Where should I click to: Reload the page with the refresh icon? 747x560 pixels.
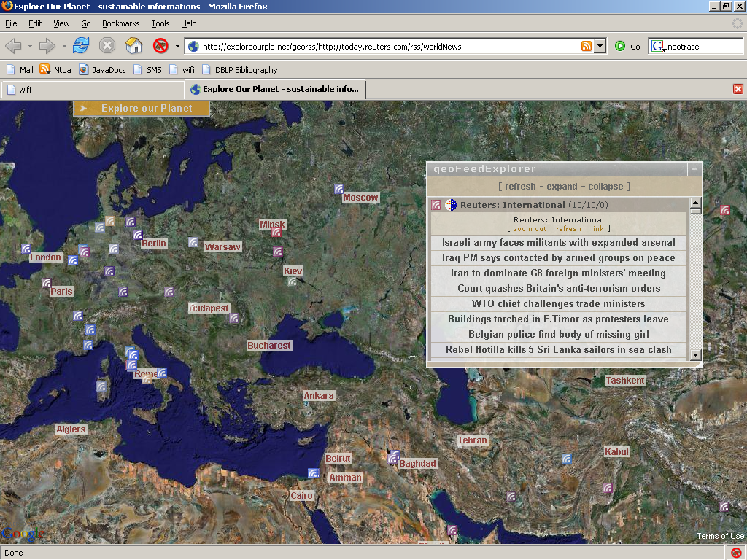81,46
